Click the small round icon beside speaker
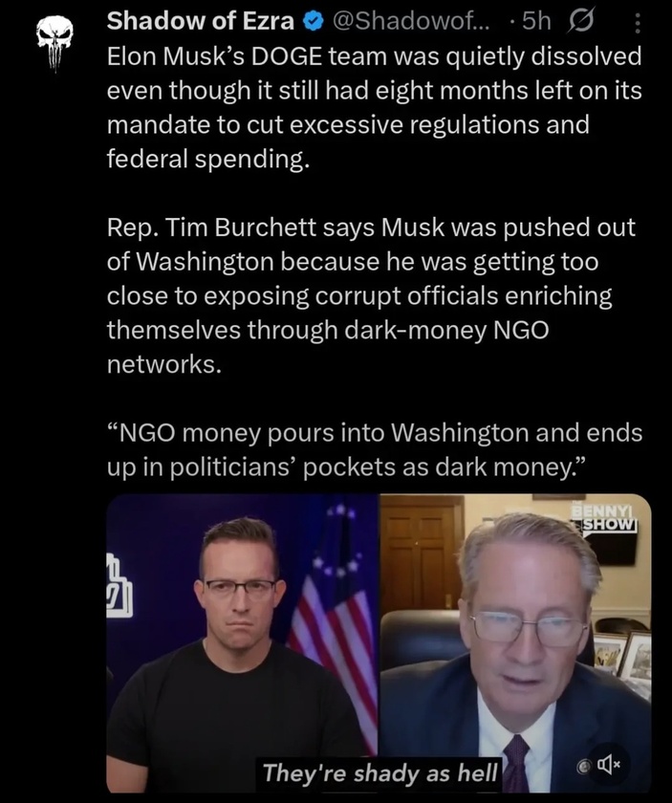672x803 pixels. coord(583,766)
